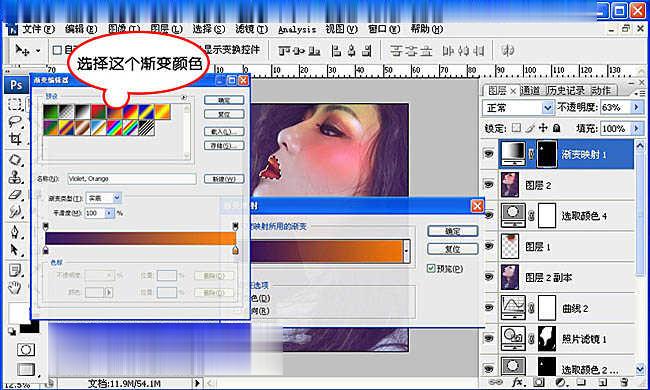Select the Hand tool
Viewport: 650px width, 390px height.
pyautogui.click(x=15, y=287)
